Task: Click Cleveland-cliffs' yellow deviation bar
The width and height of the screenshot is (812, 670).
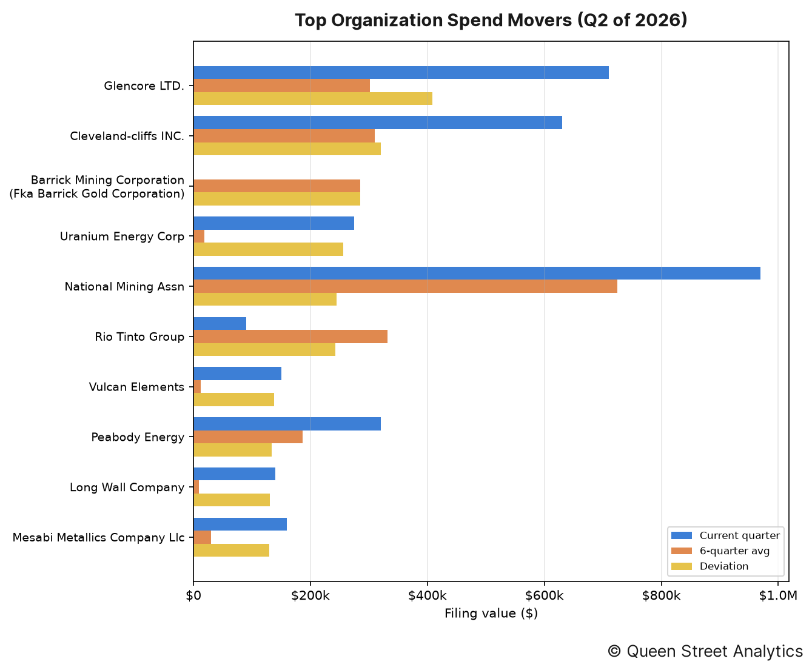Action: [x=287, y=149]
